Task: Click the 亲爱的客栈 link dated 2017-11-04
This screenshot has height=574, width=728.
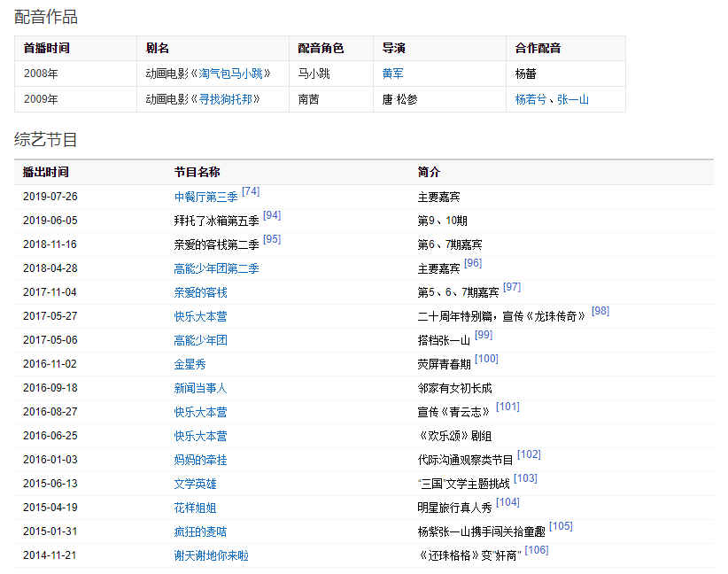Action: click(x=200, y=292)
